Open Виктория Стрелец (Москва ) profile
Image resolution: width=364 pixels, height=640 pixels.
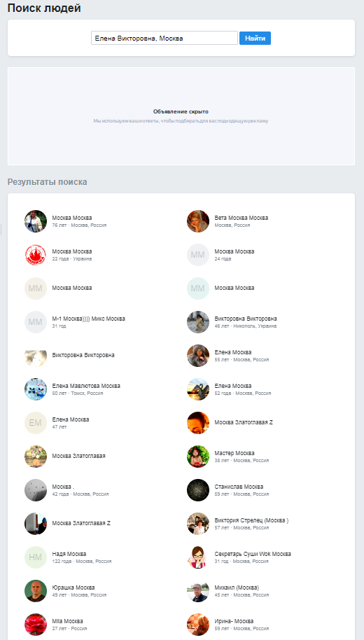click(251, 520)
